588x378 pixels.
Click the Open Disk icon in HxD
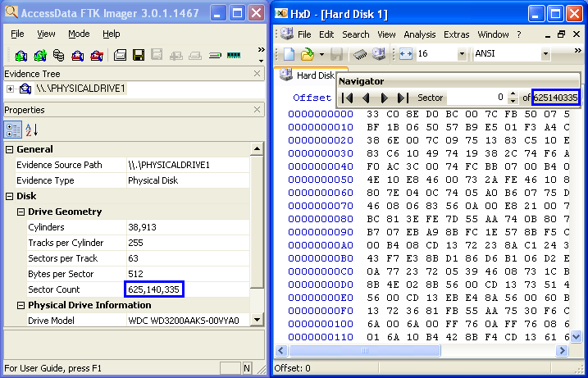(x=378, y=54)
